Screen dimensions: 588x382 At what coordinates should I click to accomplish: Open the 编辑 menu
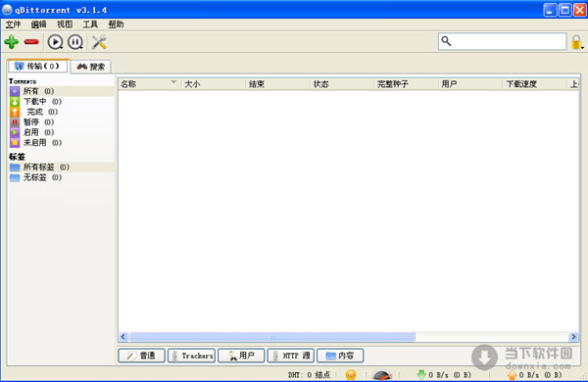pyautogui.click(x=38, y=24)
